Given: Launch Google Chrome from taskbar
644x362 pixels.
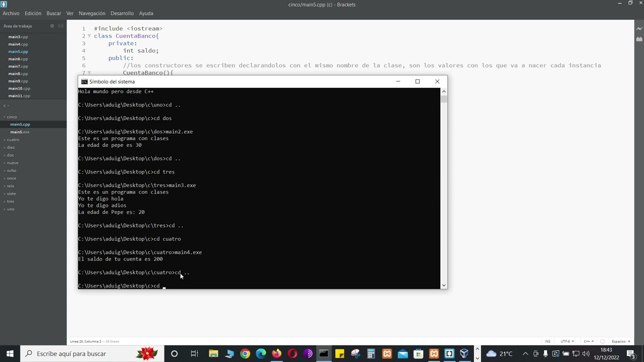Looking at the screenshot, I should [245, 353].
